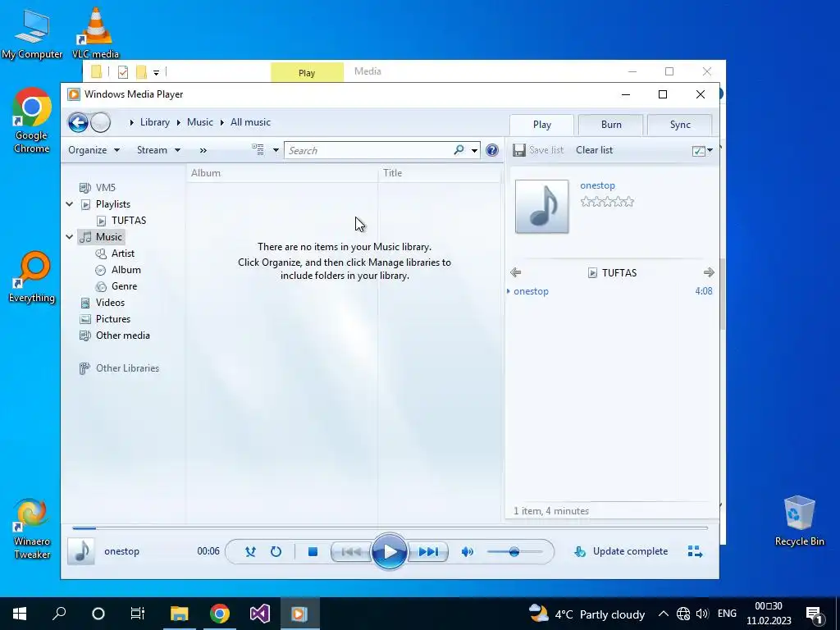Open Other media in the navigation pane

coord(123,336)
